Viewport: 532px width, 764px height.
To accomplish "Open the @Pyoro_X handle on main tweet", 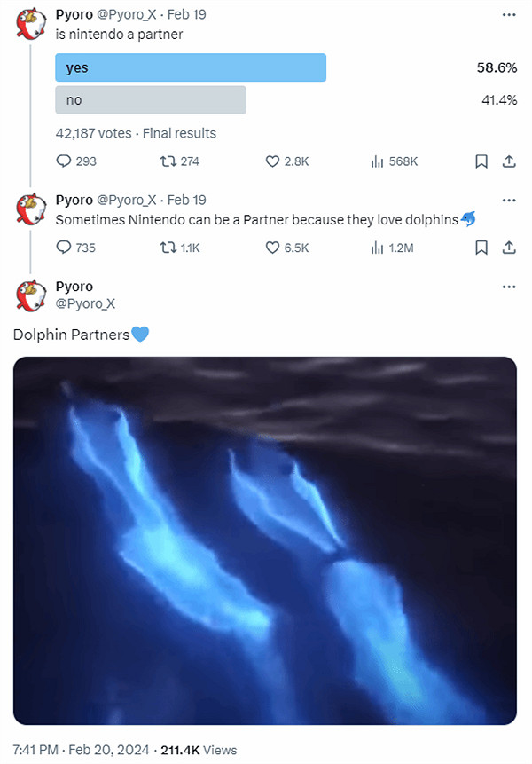I will 85,304.
